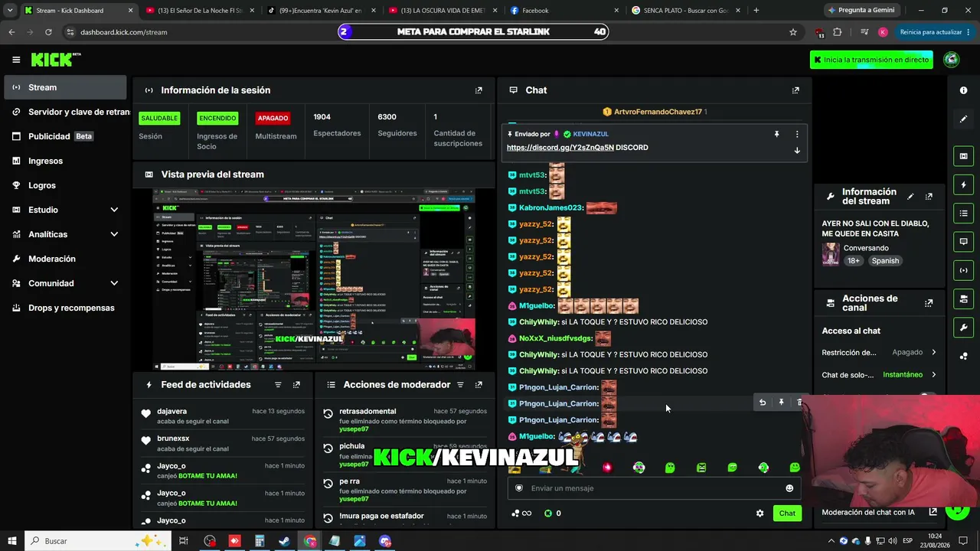
Task: Open the Windows Start menu
Action: (12, 541)
